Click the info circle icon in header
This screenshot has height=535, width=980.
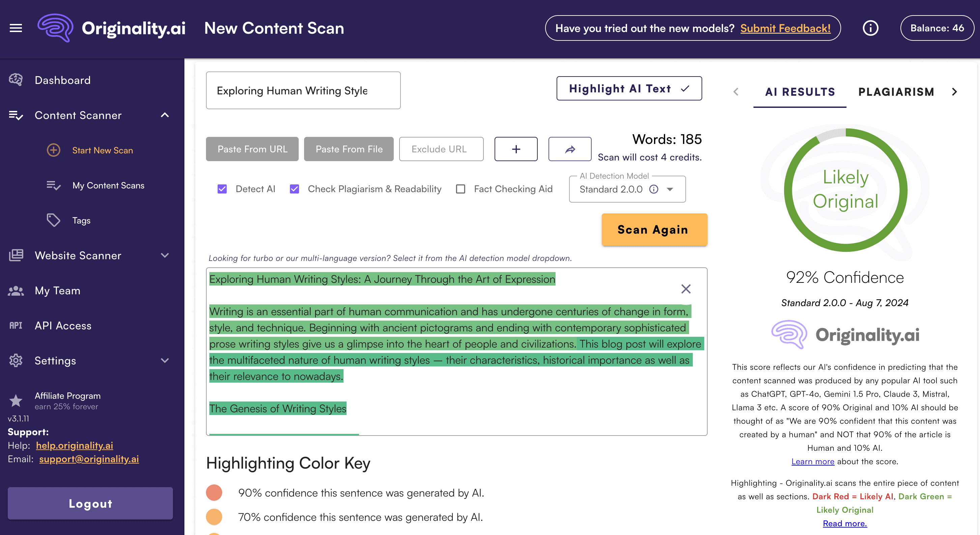pyautogui.click(x=870, y=28)
